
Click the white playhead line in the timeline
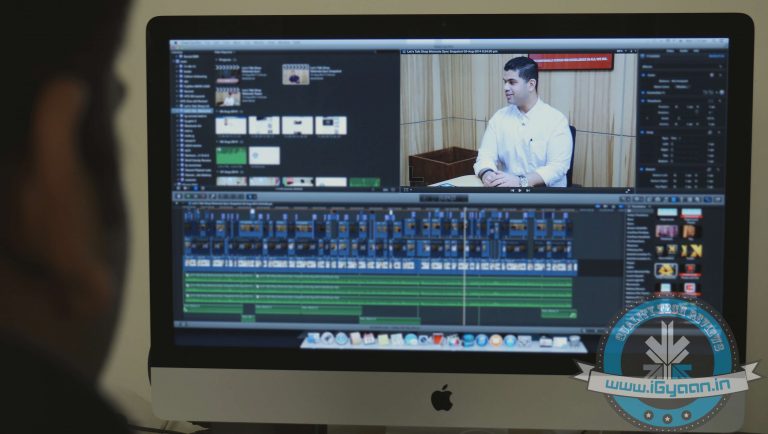point(464,260)
